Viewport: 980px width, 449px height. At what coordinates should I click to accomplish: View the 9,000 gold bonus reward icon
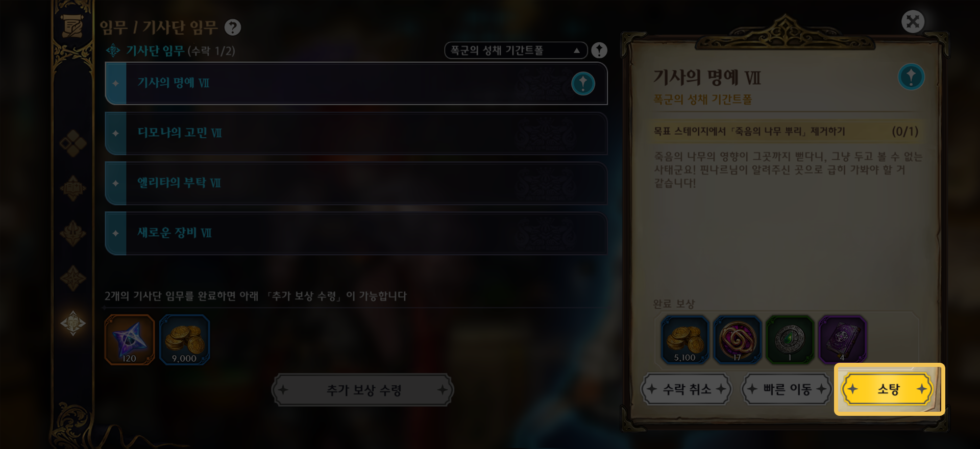pos(184,339)
